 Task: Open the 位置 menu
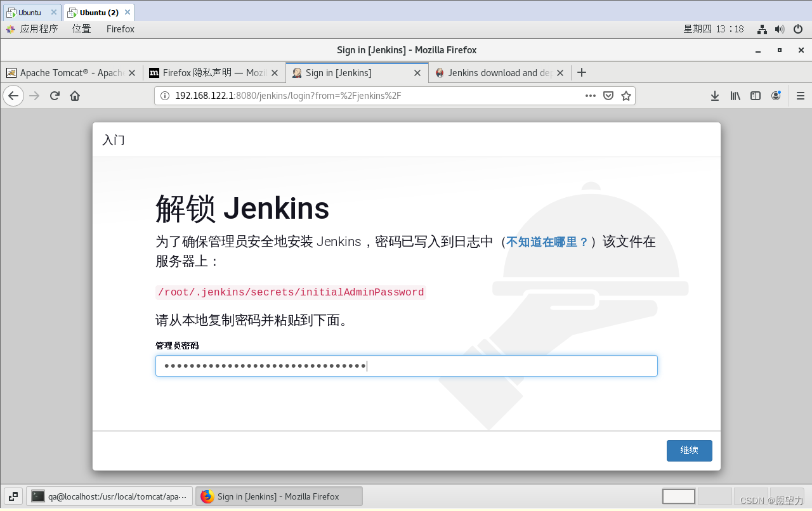[x=81, y=29]
